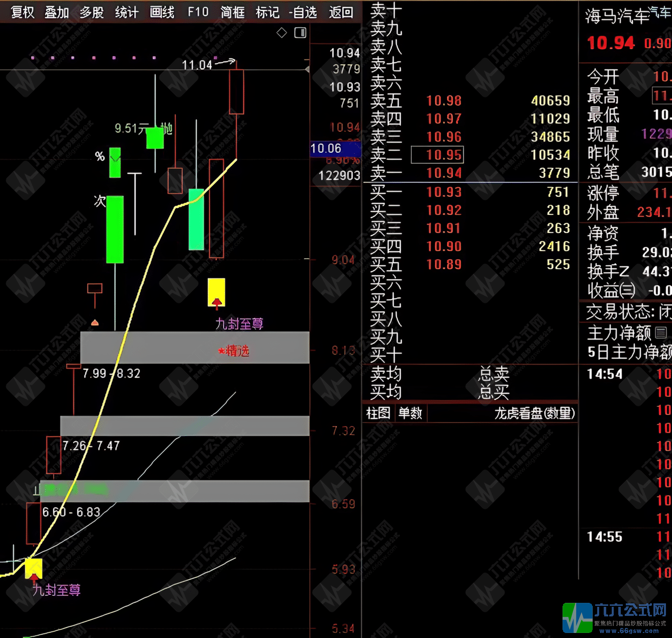Screen dimensions: 672x638
Task: Click the small pink triangle marker on chart
Action: pos(94,322)
